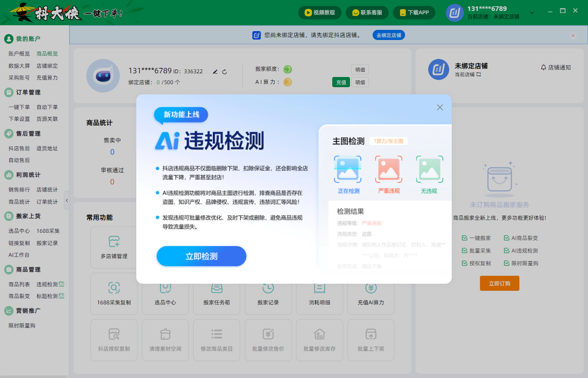Open AI工作台 in sidebar
588x378 pixels.
click(19, 255)
